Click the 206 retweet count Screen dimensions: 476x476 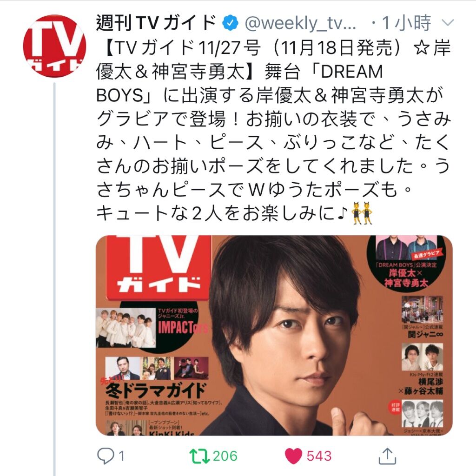click(x=225, y=456)
